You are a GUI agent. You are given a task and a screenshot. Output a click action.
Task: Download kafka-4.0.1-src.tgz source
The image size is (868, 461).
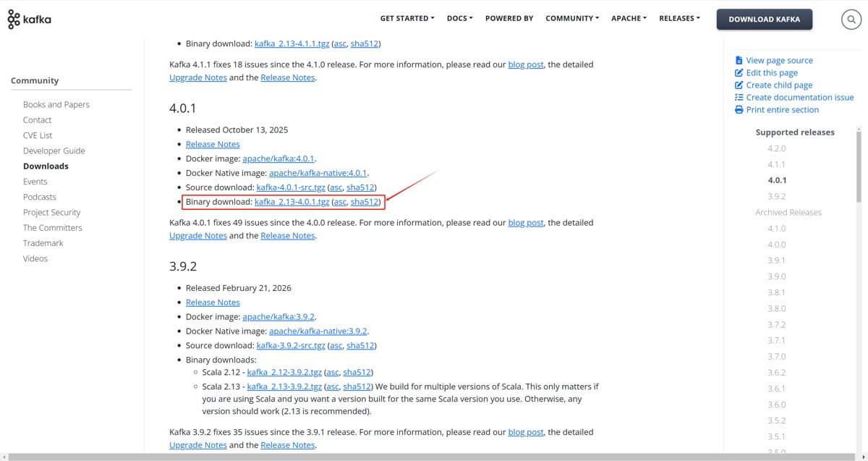click(291, 187)
